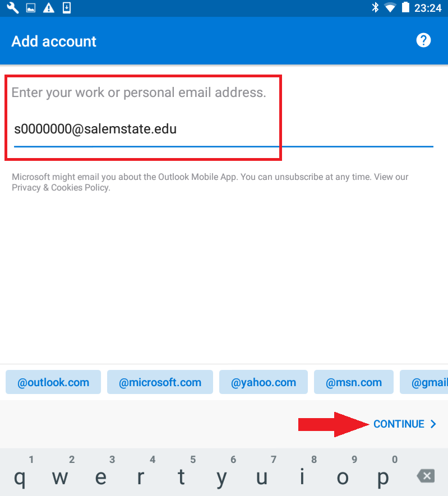
Task: Tap the Bluetooth status icon
Action: click(x=375, y=8)
